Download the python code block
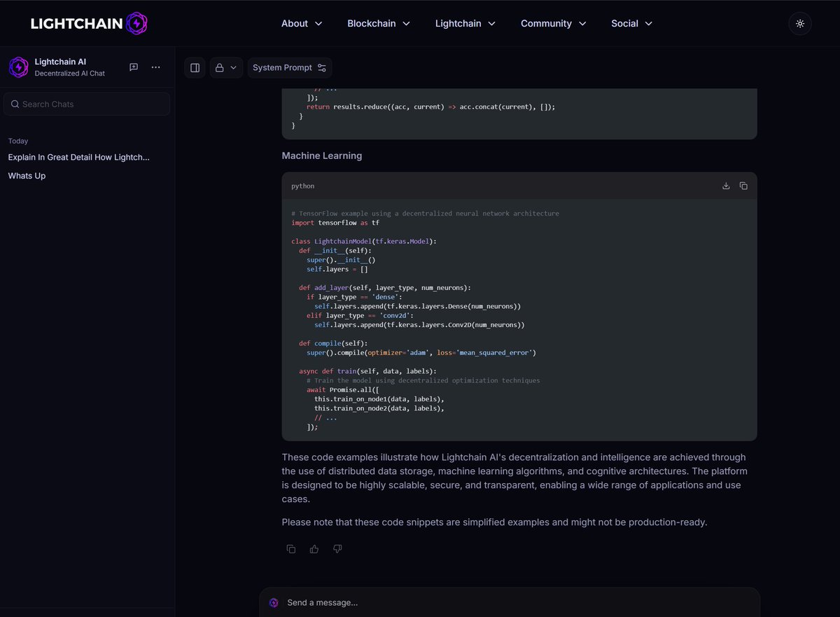The height and width of the screenshot is (617, 840). point(726,186)
